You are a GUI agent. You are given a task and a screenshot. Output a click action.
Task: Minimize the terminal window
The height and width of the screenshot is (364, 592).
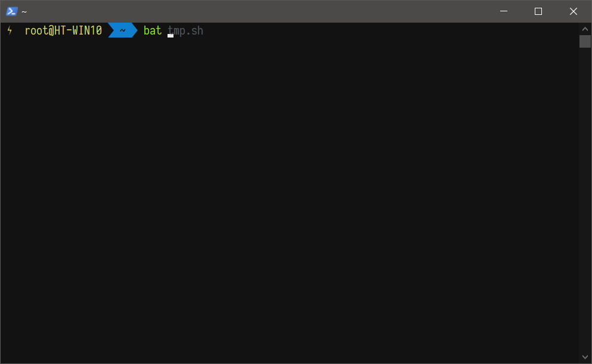(x=504, y=11)
